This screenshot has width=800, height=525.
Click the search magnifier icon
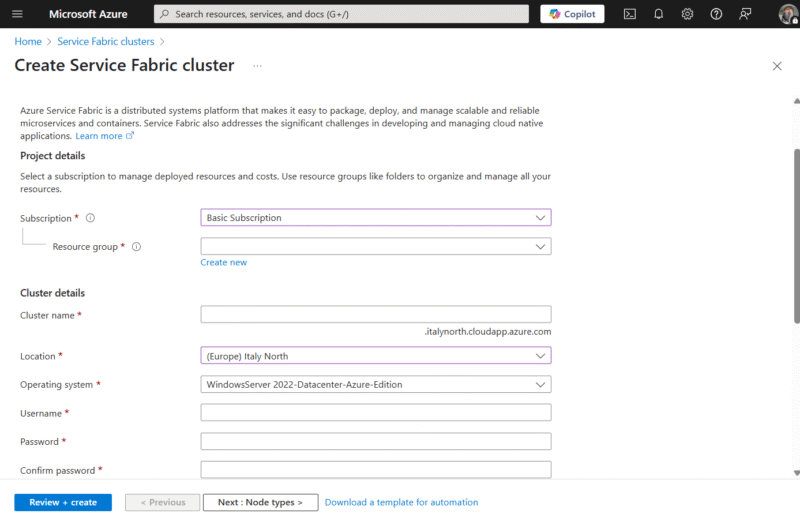point(164,14)
